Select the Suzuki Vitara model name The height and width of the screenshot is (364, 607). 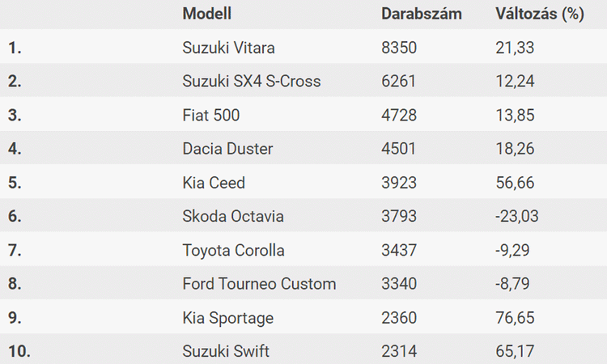tap(229, 48)
